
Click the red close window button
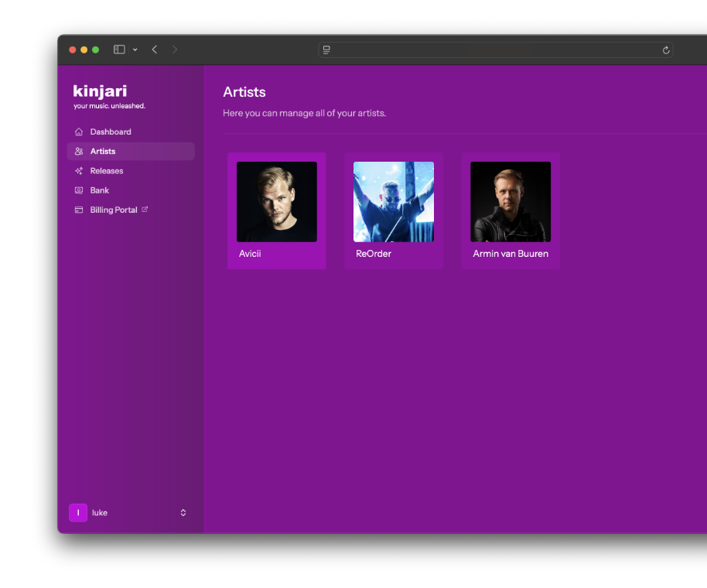coord(72,50)
